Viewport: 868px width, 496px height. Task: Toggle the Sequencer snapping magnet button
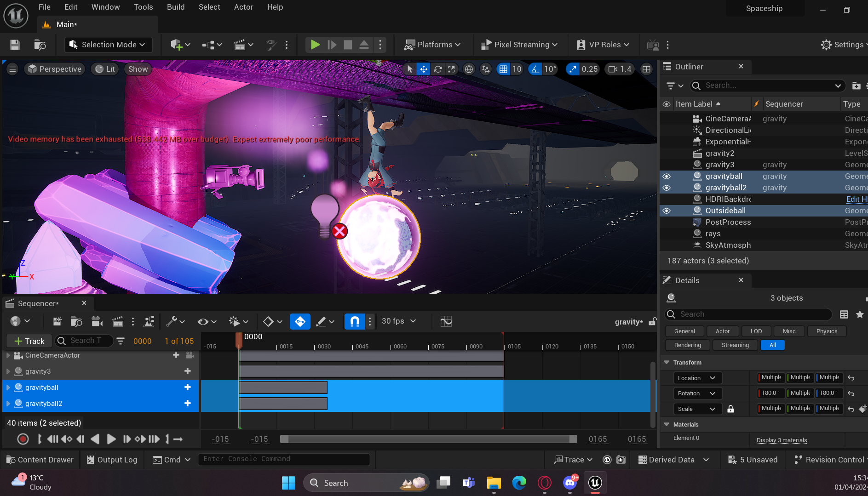pos(355,321)
